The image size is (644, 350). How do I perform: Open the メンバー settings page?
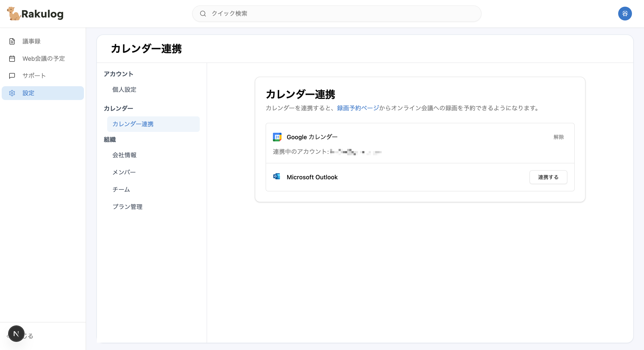coord(124,172)
